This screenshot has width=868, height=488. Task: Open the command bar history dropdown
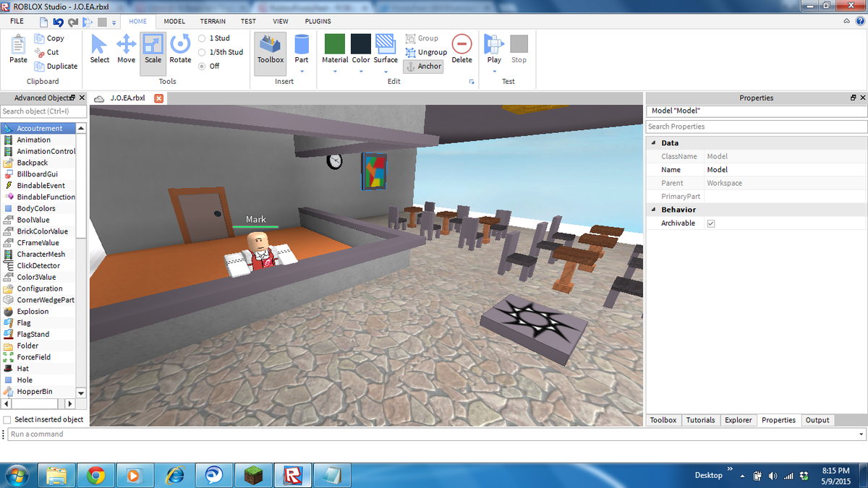point(861,435)
